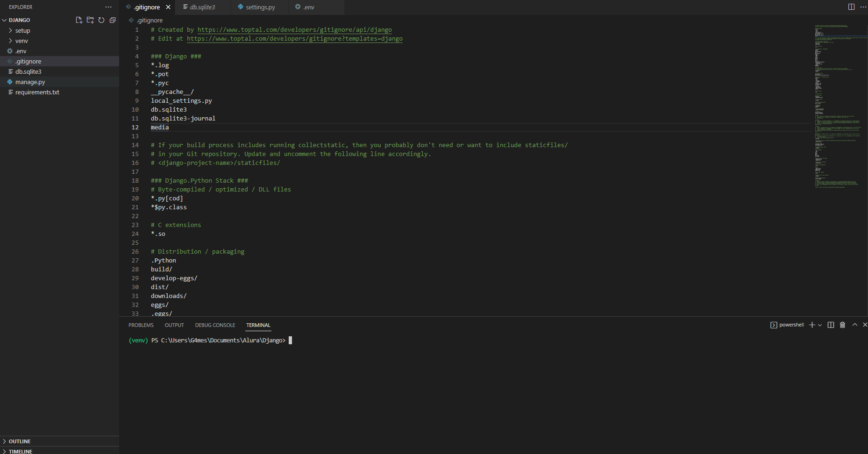Switch to the settings.py editor tab
The image size is (868, 454).
[260, 7]
